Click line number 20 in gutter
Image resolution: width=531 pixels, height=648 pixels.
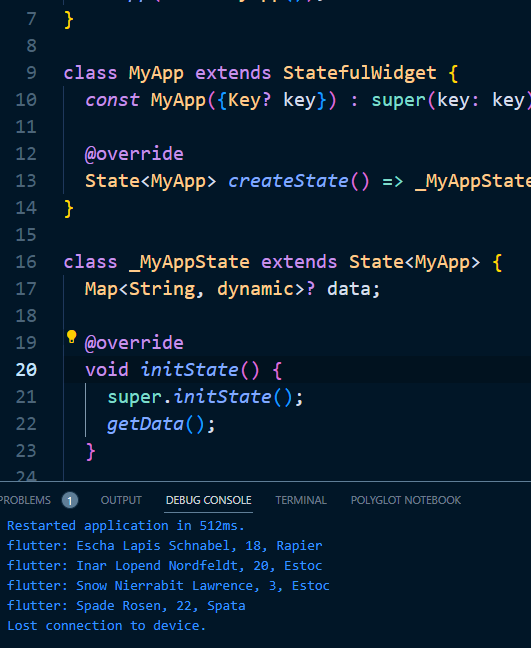coord(26,369)
